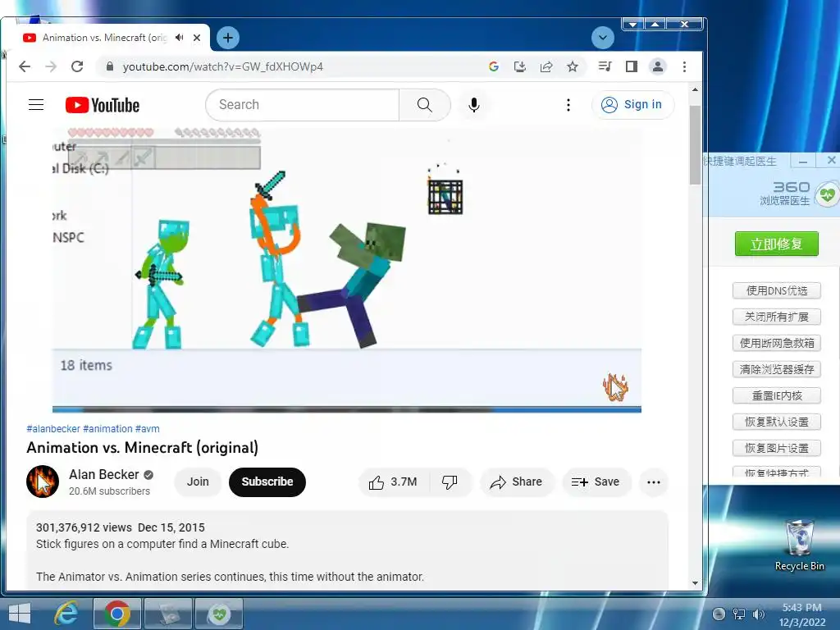
Task: Click the install app icon in address bar
Action: [519, 66]
